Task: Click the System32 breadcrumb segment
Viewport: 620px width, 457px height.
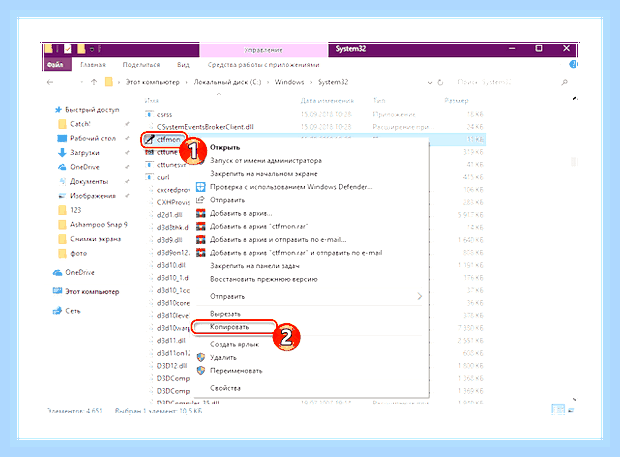Action: click(333, 82)
